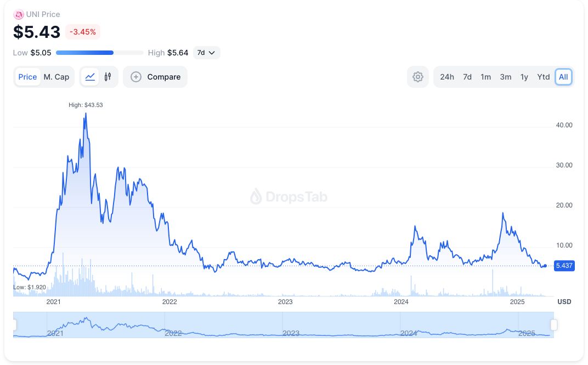Screen dimensions: 588x365
Task: Click the right range navigator handle
Action: (554, 325)
